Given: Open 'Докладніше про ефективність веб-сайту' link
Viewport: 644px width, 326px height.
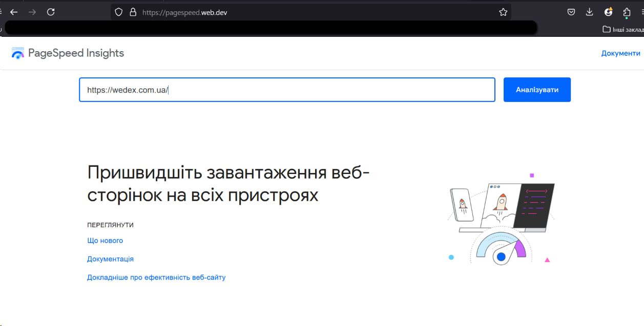Looking at the screenshot, I should pyautogui.click(x=156, y=277).
